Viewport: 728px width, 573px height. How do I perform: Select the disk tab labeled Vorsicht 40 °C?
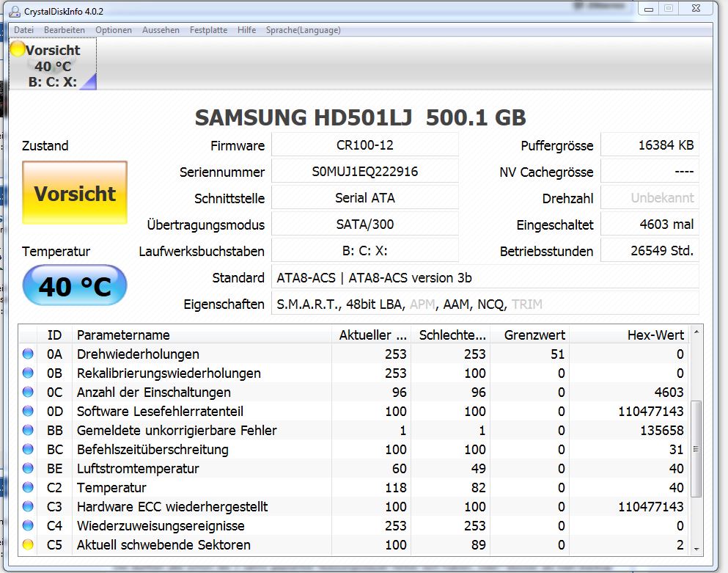(x=53, y=65)
